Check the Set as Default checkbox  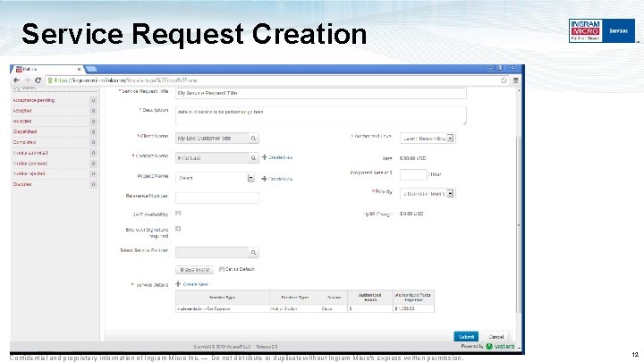tap(222, 269)
